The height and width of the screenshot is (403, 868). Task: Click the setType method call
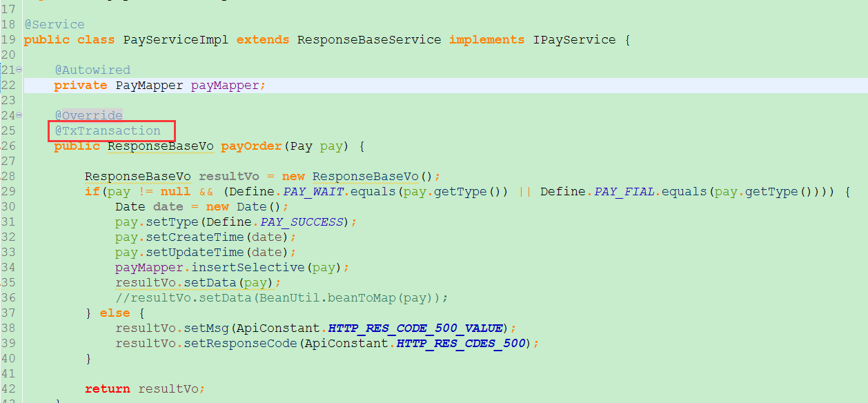pos(172,222)
